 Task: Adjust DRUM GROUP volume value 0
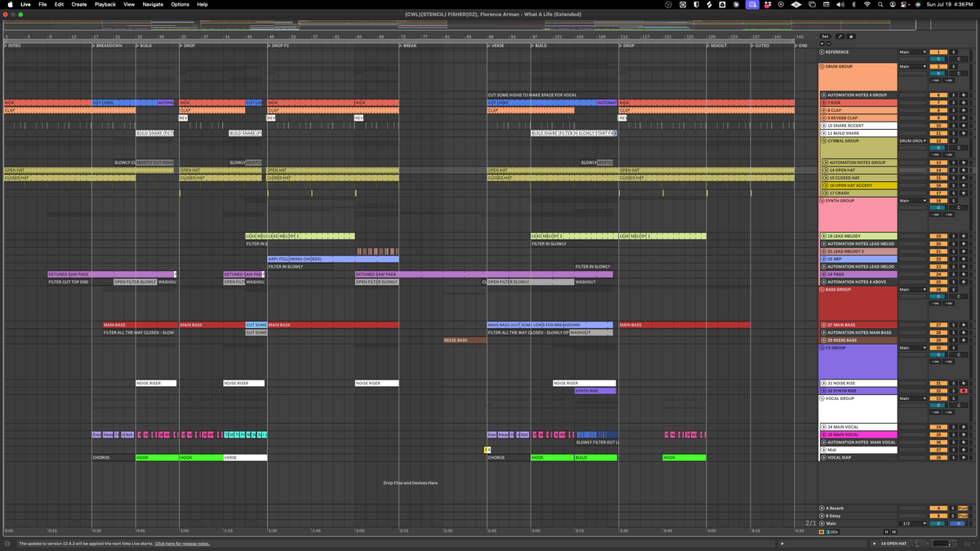(x=938, y=73)
